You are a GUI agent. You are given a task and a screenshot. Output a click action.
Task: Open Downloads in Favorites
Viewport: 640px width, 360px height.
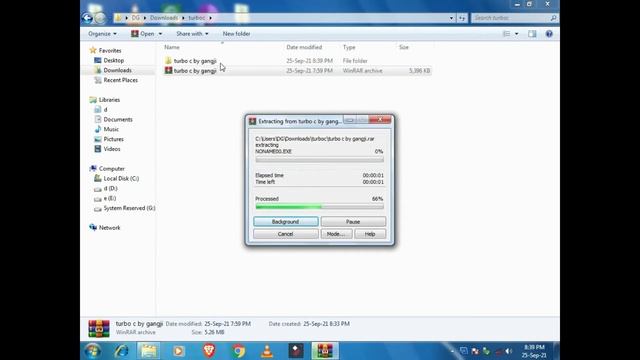(x=118, y=70)
